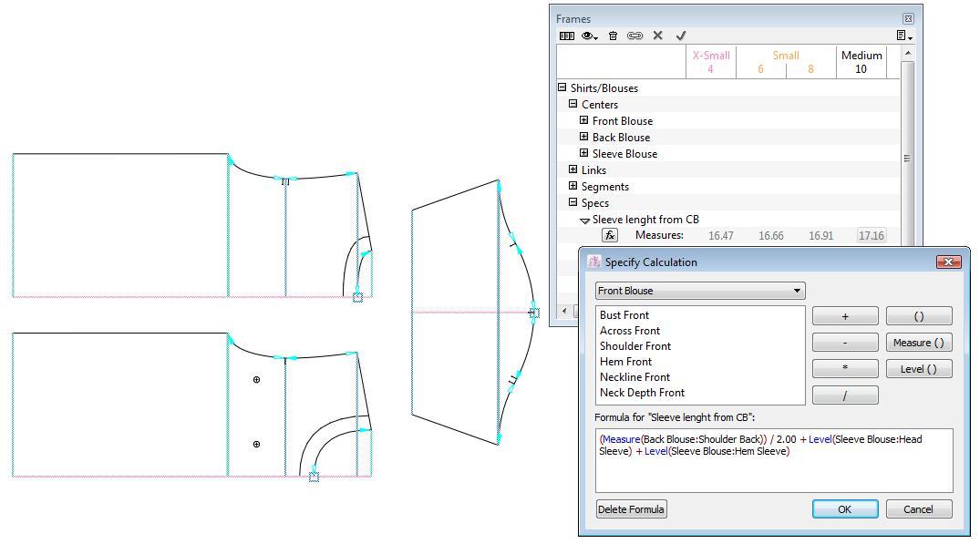980x544 pixels.
Task: Open the Frames panel options menu icon
Action: point(903,36)
